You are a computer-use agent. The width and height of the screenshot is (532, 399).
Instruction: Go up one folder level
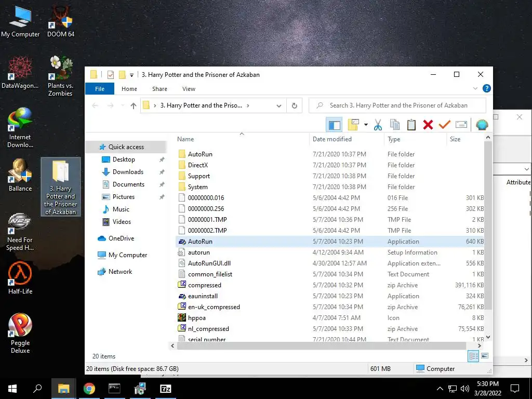pyautogui.click(x=134, y=106)
